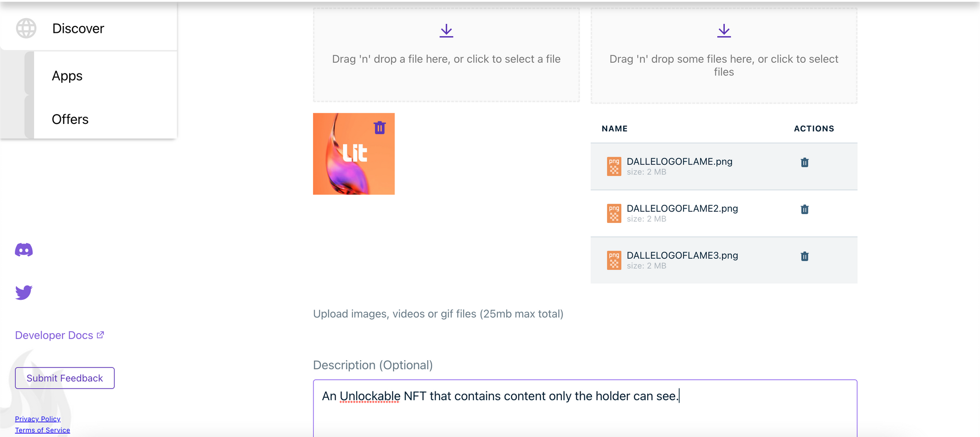The width and height of the screenshot is (980, 437).
Task: Select the Lit flame image thumbnail
Action: click(354, 154)
